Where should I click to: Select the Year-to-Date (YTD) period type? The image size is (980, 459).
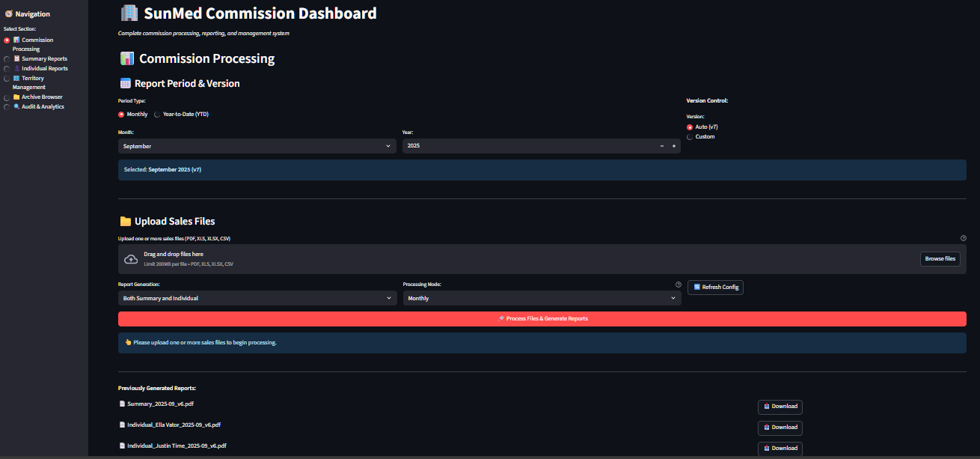pos(156,114)
